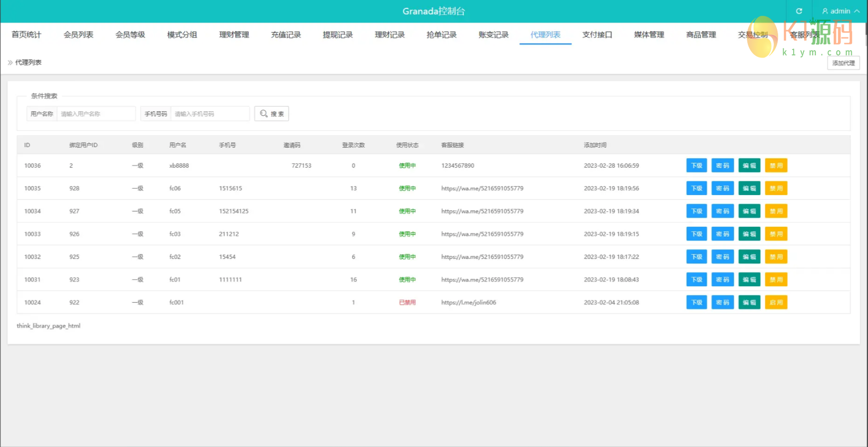The width and height of the screenshot is (868, 447).
Task: Open the 商品管理 menu item
Action: coord(701,35)
